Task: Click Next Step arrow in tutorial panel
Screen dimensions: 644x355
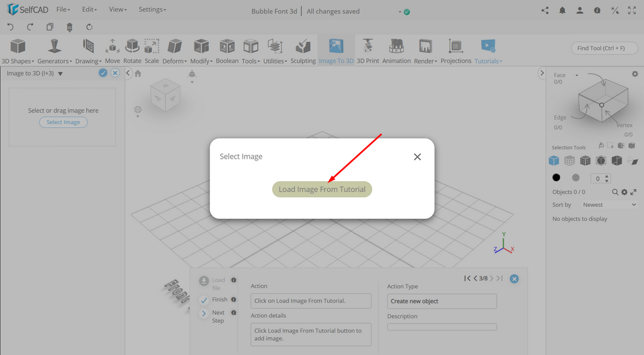Action: pyautogui.click(x=204, y=313)
